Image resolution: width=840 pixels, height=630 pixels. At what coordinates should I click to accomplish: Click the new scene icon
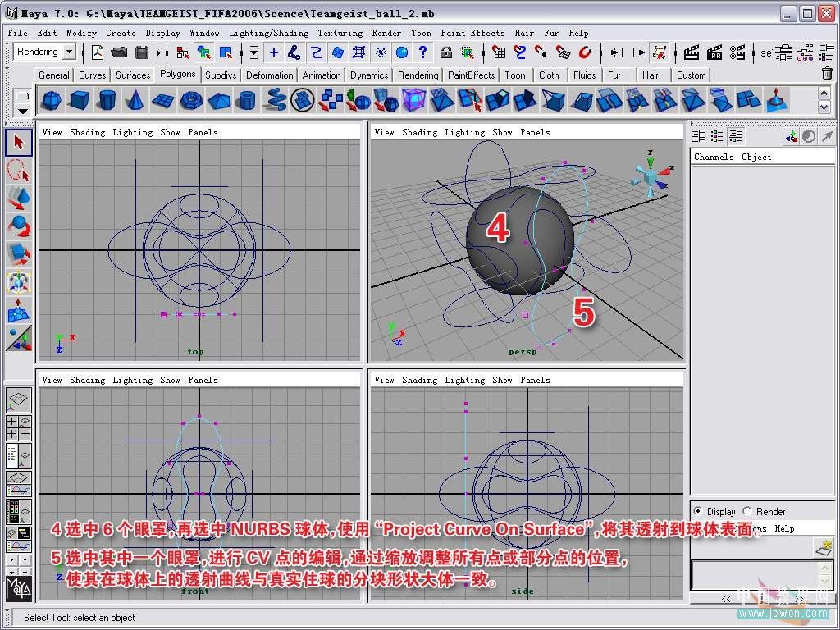pyautogui.click(x=98, y=52)
